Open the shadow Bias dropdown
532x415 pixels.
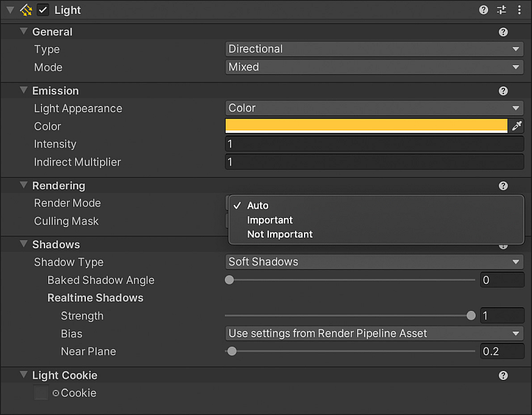[373, 334]
